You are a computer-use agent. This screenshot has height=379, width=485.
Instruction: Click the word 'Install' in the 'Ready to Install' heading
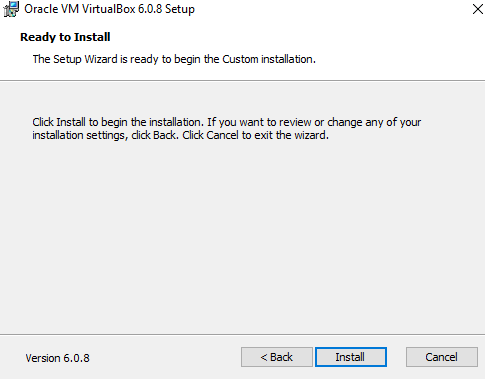pyautogui.click(x=92, y=37)
